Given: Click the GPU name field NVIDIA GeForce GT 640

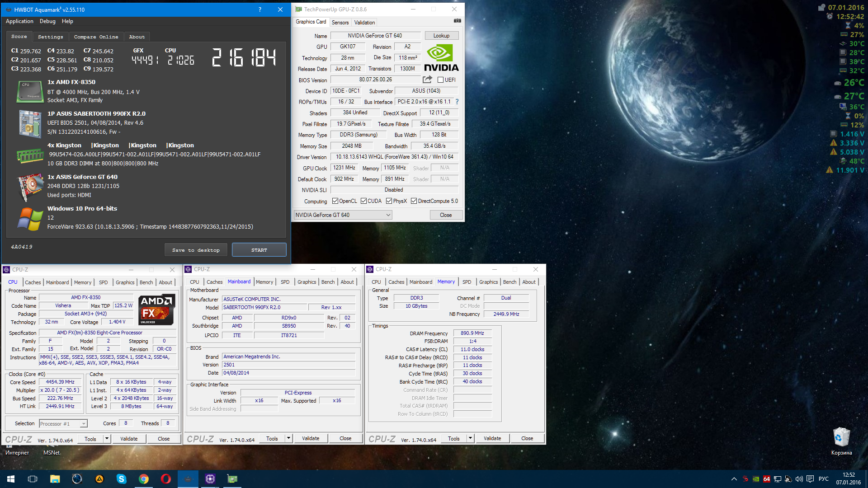Looking at the screenshot, I should pyautogui.click(x=375, y=36).
